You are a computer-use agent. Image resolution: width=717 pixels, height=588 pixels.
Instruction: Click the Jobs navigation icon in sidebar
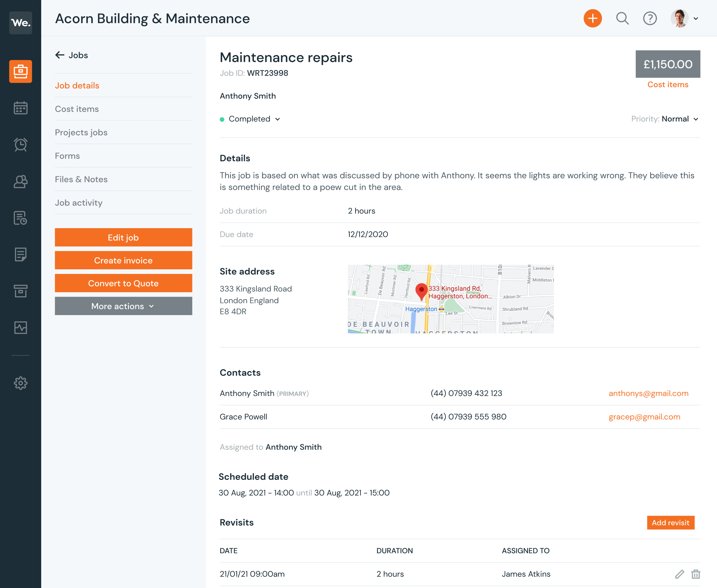click(20, 71)
